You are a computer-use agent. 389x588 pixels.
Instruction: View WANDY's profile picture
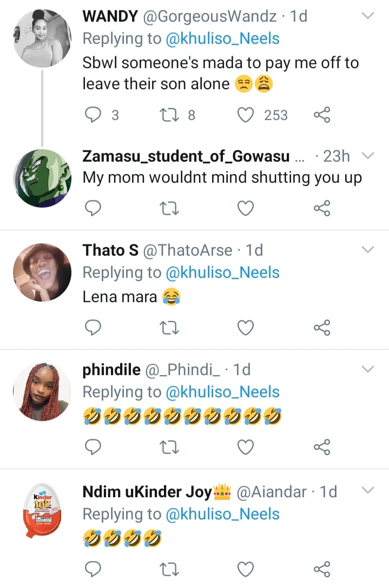point(42,37)
